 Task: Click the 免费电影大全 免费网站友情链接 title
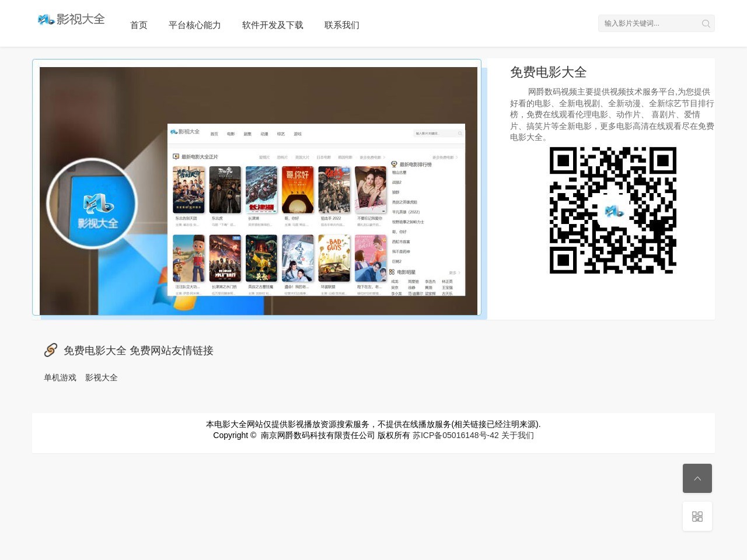(138, 351)
